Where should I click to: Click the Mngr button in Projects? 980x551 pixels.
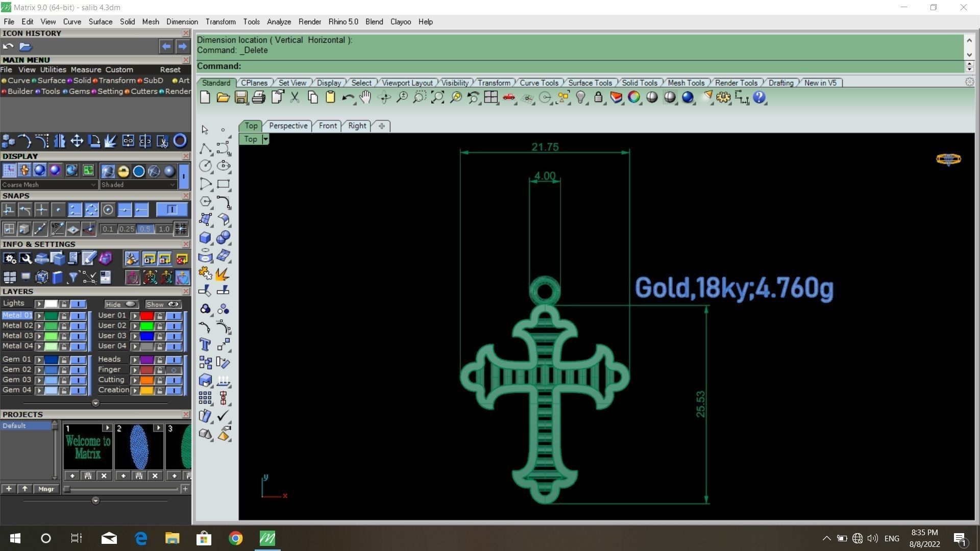point(46,489)
